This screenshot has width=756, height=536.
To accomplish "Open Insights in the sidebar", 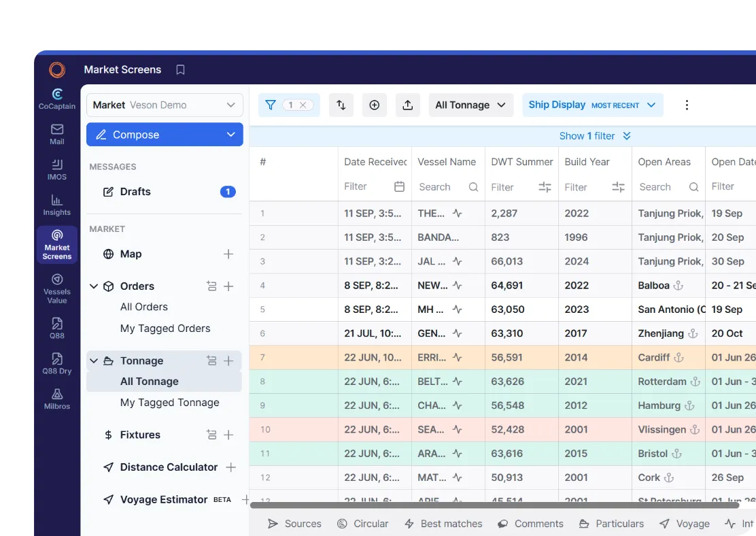I will pyautogui.click(x=57, y=205).
